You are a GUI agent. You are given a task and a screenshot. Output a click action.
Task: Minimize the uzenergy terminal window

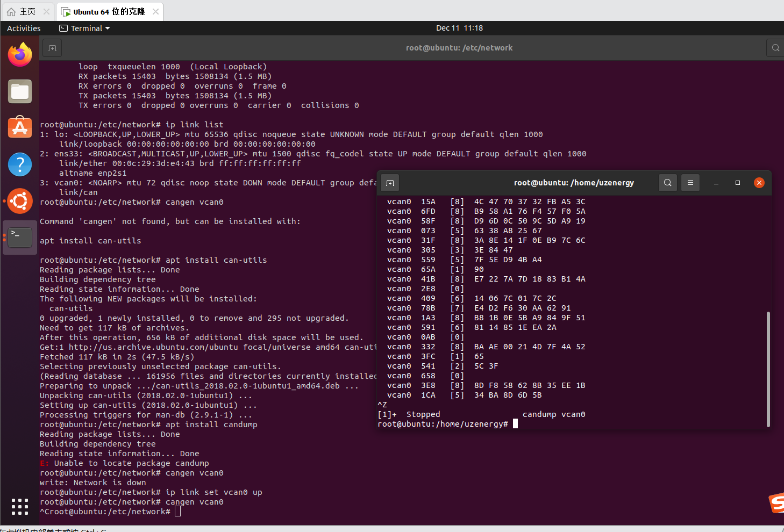pos(716,183)
